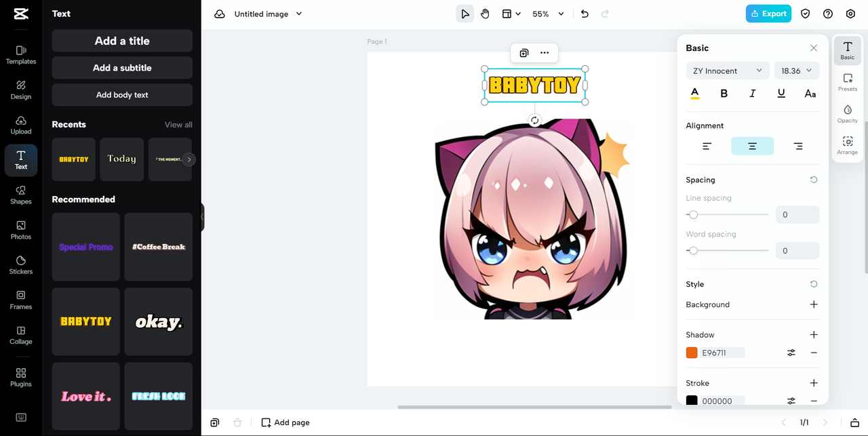This screenshot has height=436, width=868.
Task: Click Add body text button
Action: 122,95
